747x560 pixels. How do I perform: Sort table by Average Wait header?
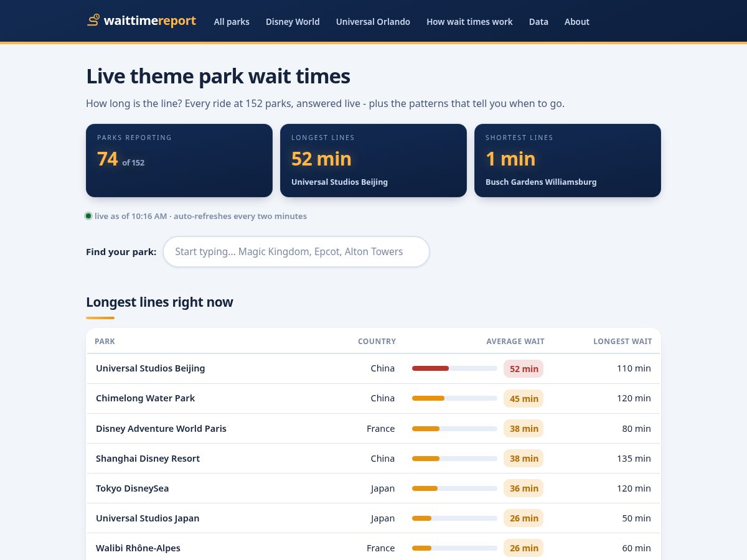515,341
